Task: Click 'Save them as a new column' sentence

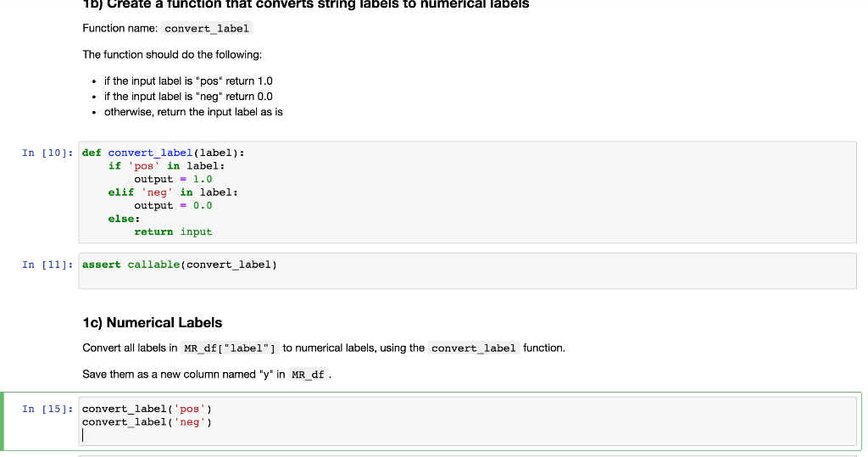Action: (207, 375)
